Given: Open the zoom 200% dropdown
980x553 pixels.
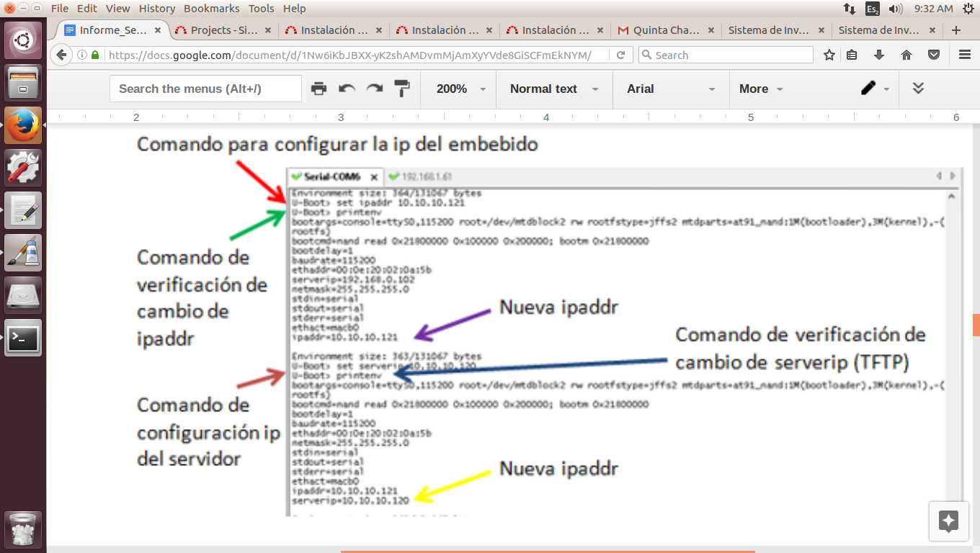Looking at the screenshot, I should pyautogui.click(x=461, y=89).
